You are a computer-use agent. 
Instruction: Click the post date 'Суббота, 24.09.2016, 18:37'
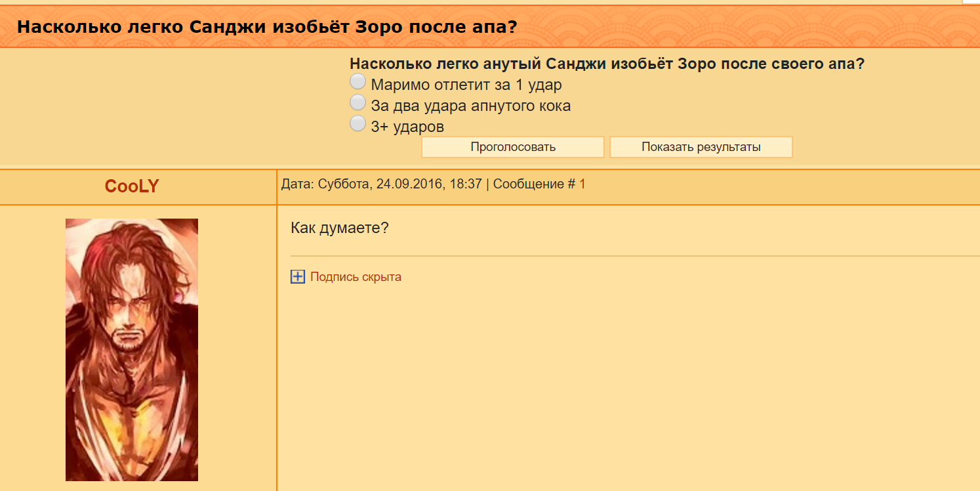point(400,184)
